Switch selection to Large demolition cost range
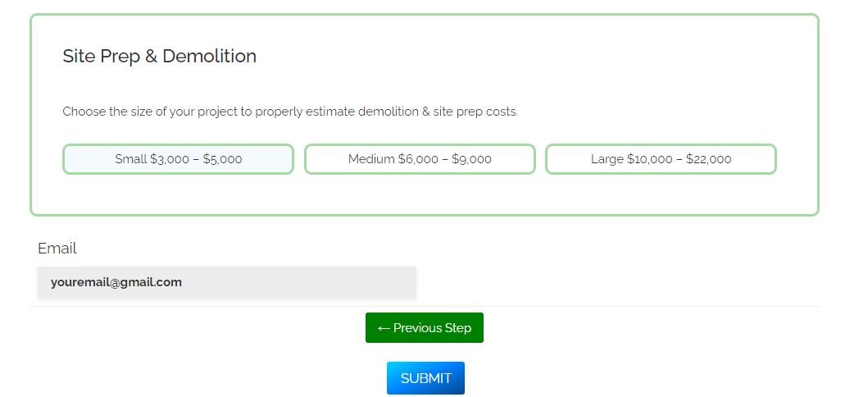Screen dimensions: 868x397 pos(661,159)
